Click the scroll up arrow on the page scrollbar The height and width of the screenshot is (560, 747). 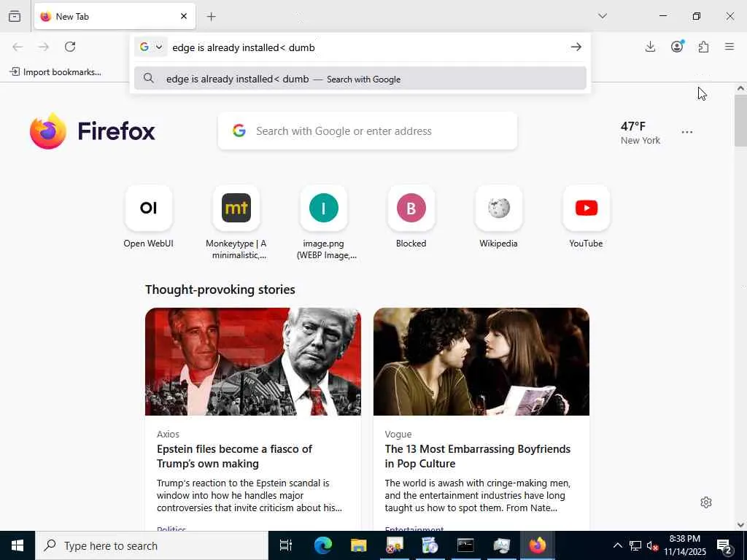740,88
